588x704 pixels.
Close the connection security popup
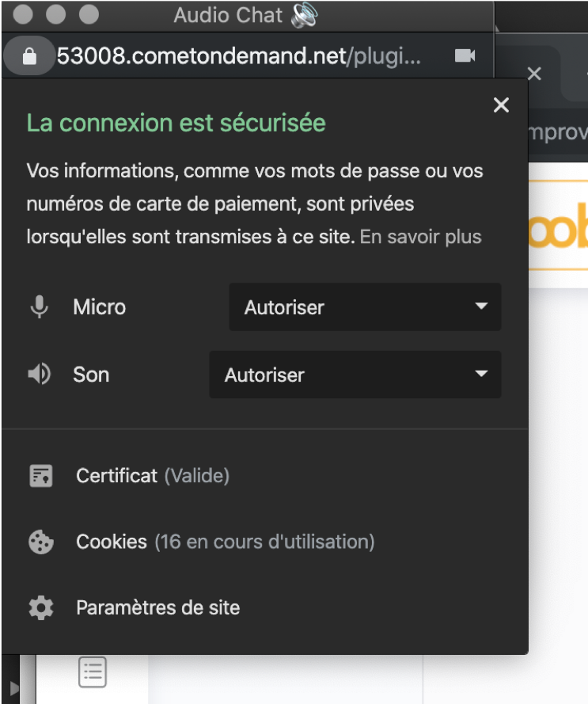[501, 105]
